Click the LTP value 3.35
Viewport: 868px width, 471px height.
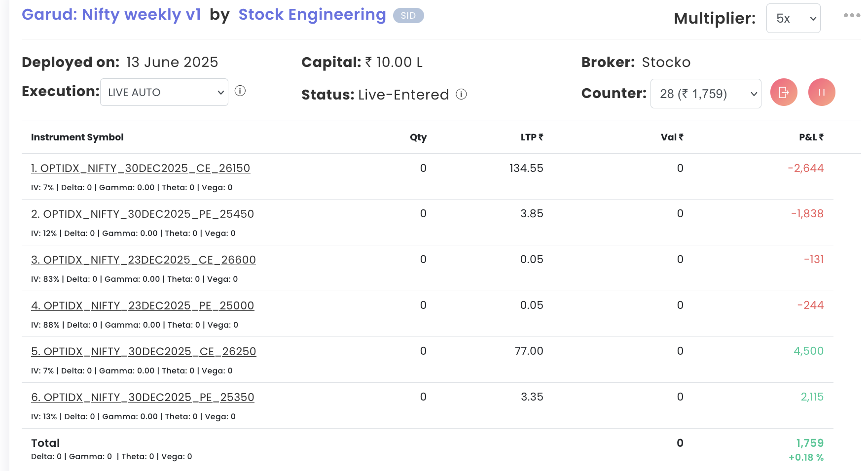coord(532,397)
